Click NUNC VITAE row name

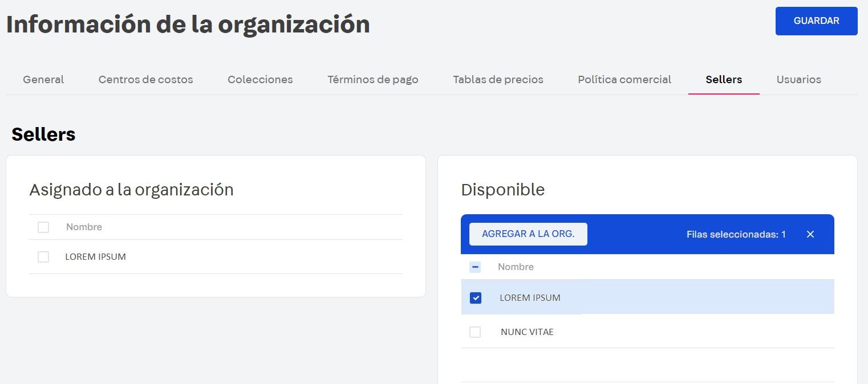[x=527, y=332]
